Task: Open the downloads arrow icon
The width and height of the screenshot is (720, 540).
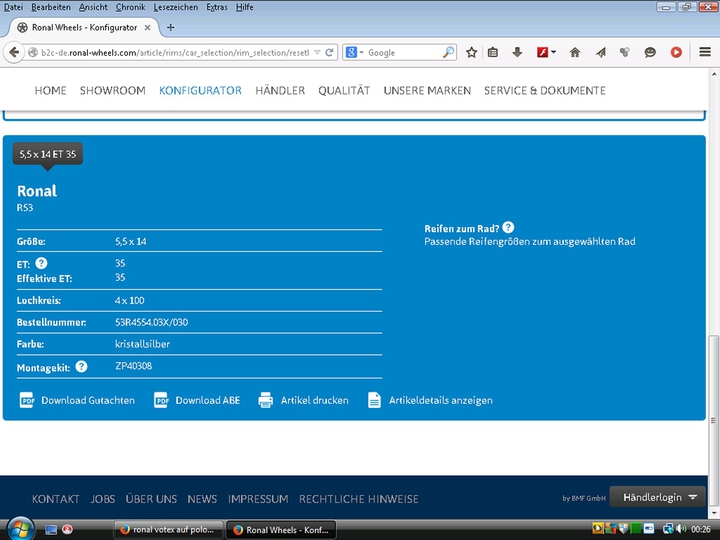Action: point(517,52)
